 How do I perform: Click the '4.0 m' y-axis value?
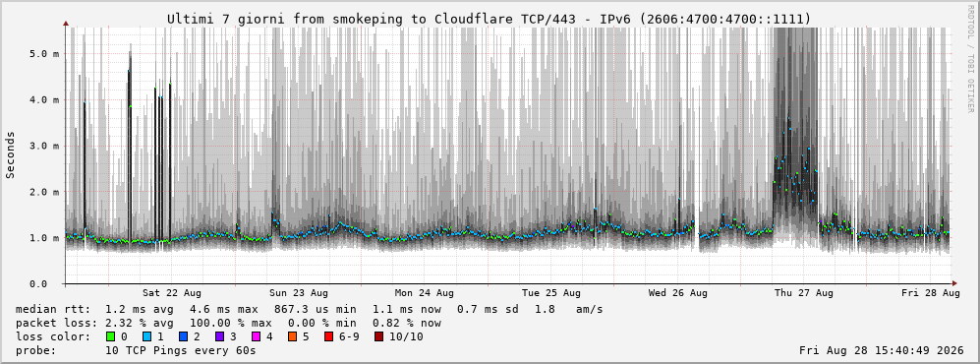[x=44, y=100]
